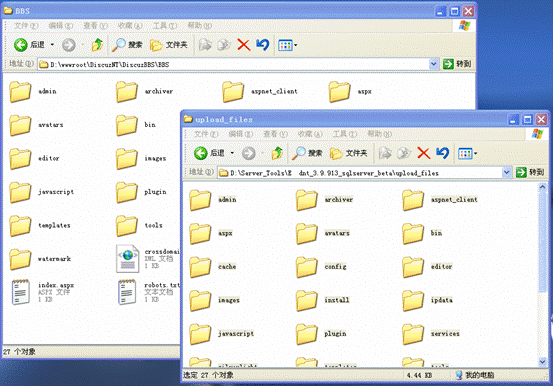Click scroll up arrow in upload_files window

[x=542, y=187]
